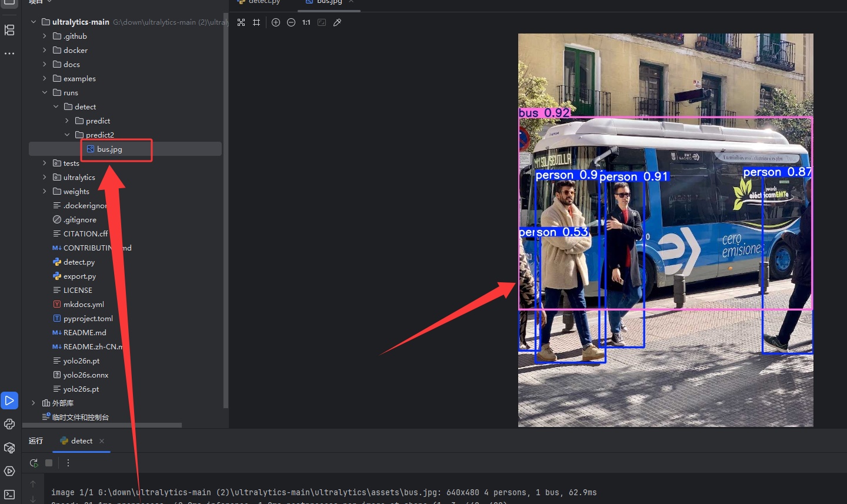Open the Python Packages tool window
This screenshot has height=504, width=847.
[9, 448]
